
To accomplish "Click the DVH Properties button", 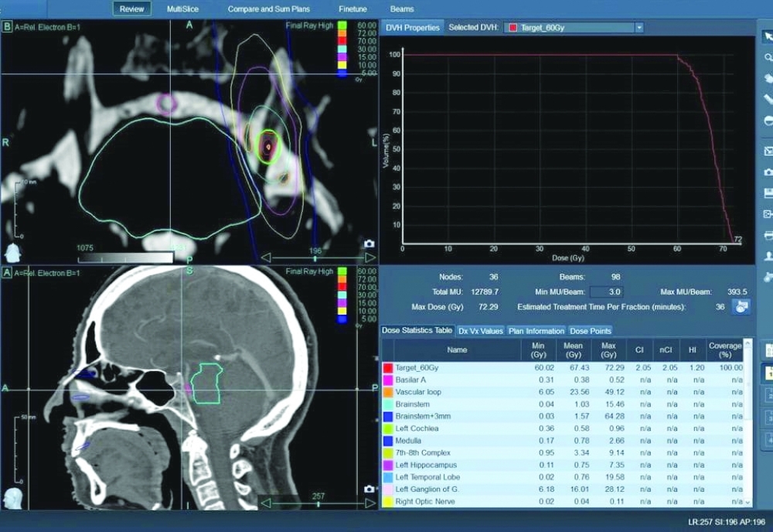I will pyautogui.click(x=413, y=28).
